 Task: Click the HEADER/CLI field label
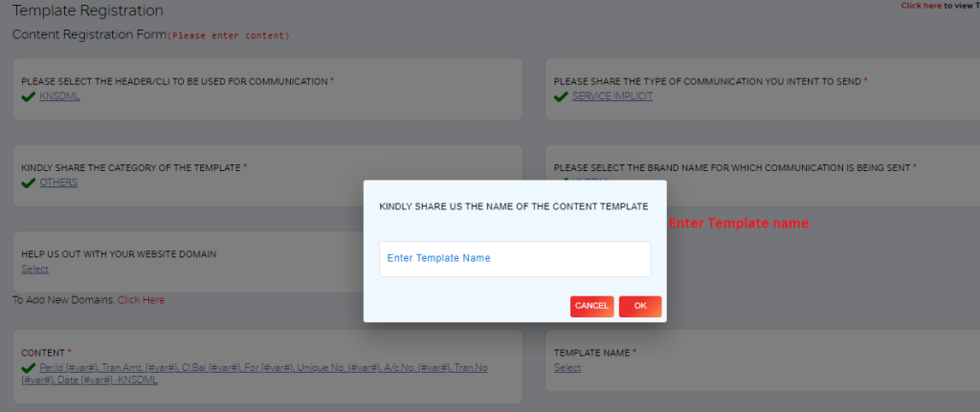click(x=177, y=82)
